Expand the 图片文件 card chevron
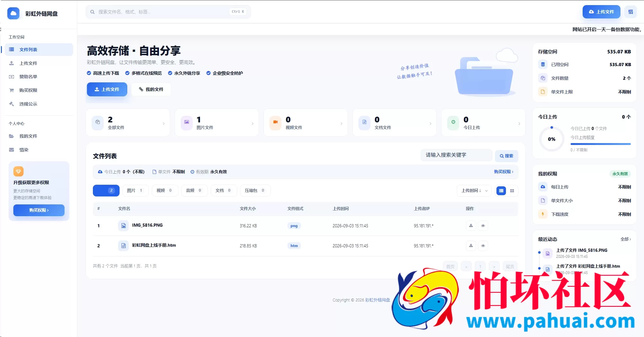 pyautogui.click(x=253, y=124)
